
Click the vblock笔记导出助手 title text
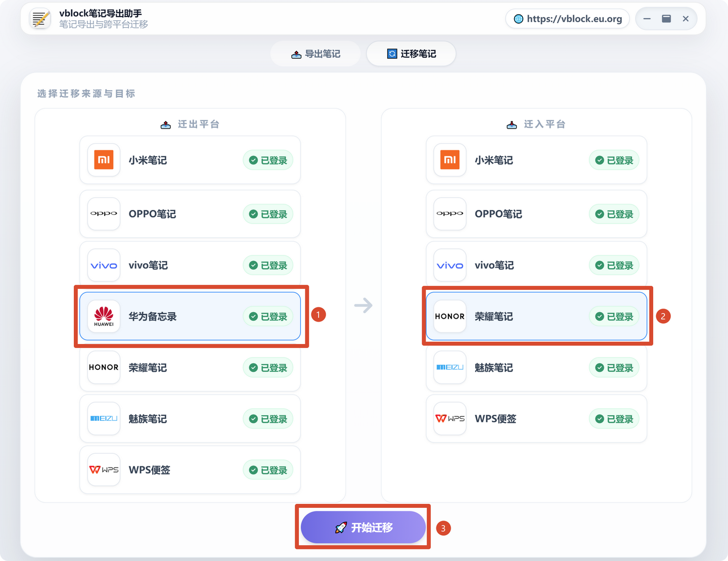click(x=101, y=13)
